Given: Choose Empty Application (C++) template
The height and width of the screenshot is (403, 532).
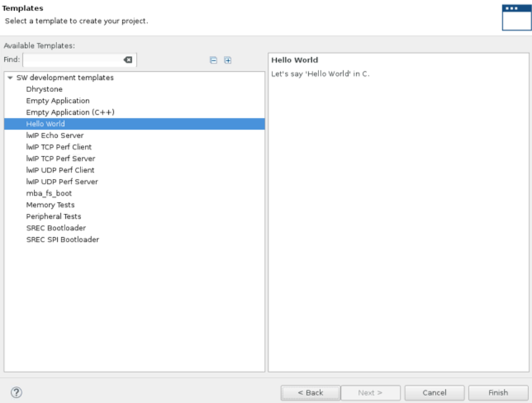Looking at the screenshot, I should pyautogui.click(x=70, y=112).
